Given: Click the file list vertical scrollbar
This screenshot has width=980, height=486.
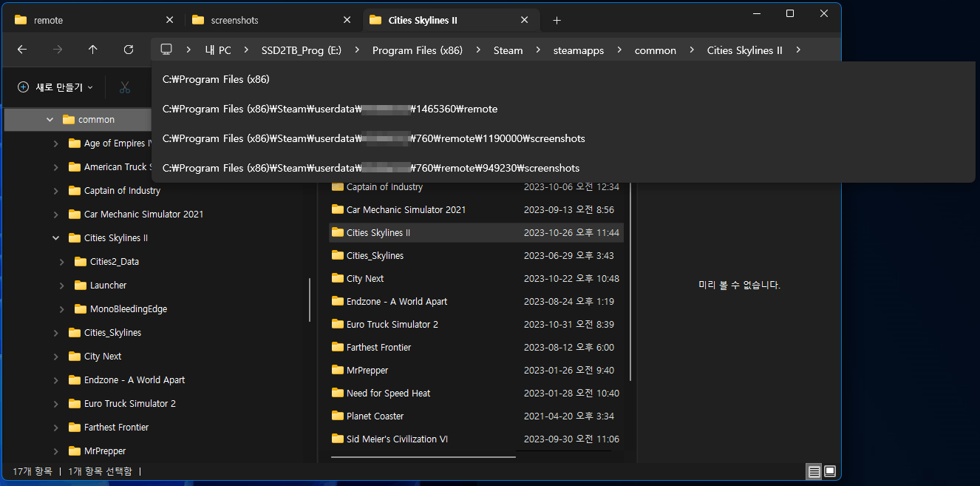Looking at the screenshot, I should [x=630, y=281].
